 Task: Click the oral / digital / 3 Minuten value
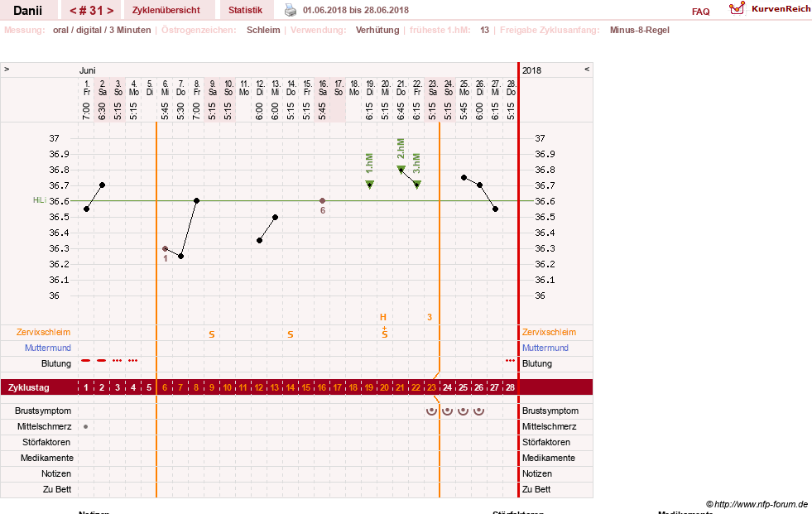coord(102,30)
